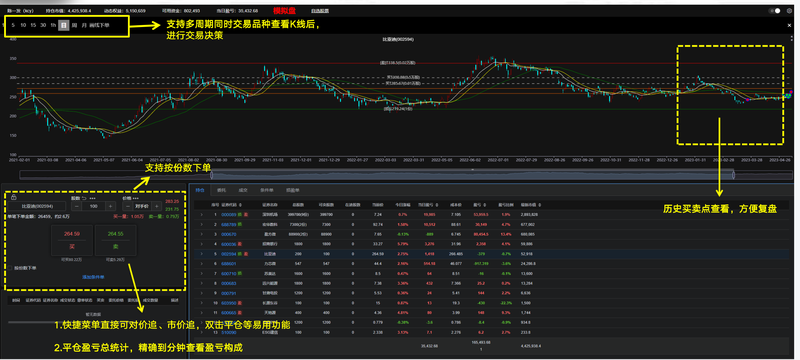Expand position row 5 for 002594
Screen dimensions: 800x360
pyautogui.click(x=202, y=253)
